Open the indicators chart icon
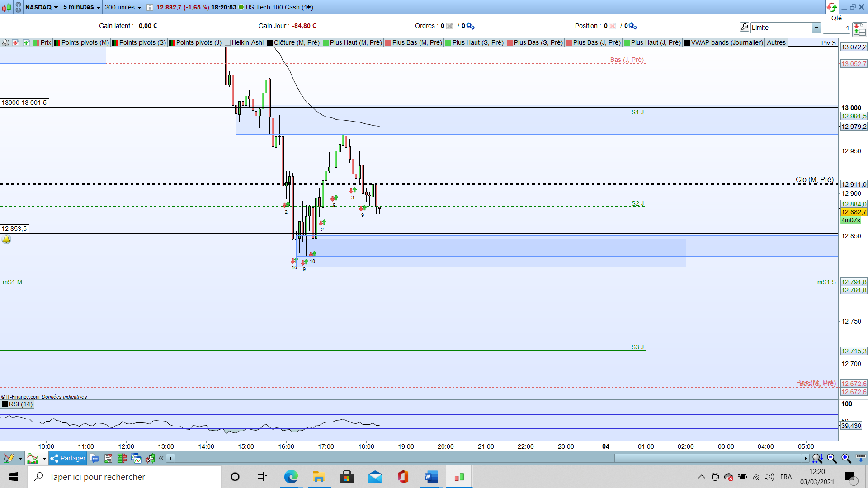 33,458
